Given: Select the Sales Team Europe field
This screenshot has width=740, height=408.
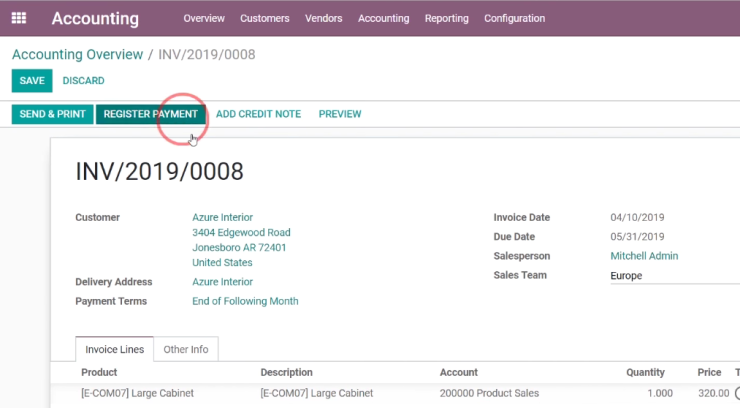Looking at the screenshot, I should click(675, 275).
